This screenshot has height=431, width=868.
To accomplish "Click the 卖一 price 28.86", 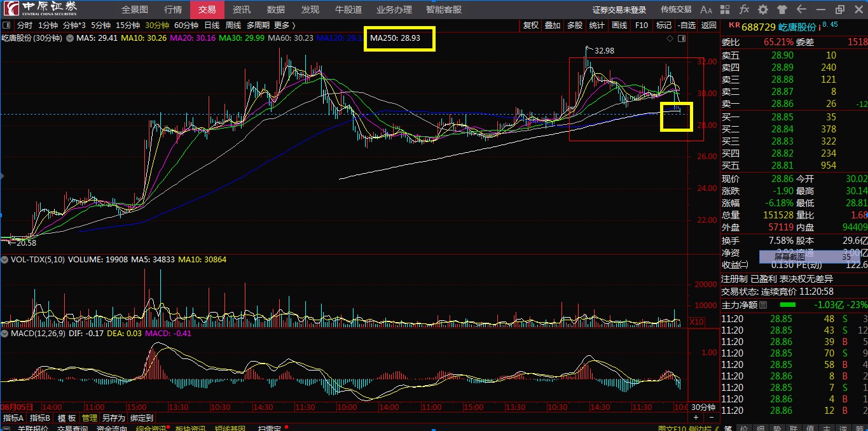I will pos(782,103).
